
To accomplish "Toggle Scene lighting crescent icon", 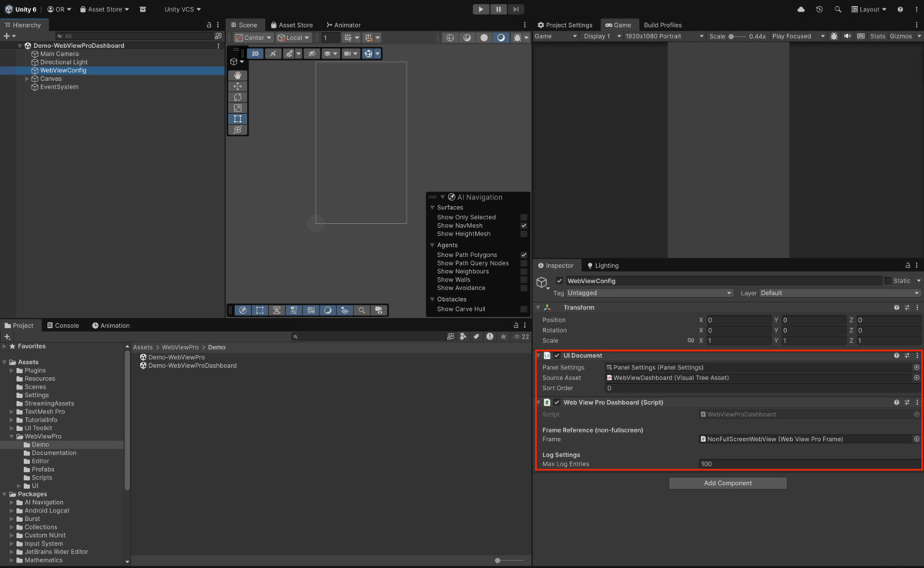I will pos(500,38).
